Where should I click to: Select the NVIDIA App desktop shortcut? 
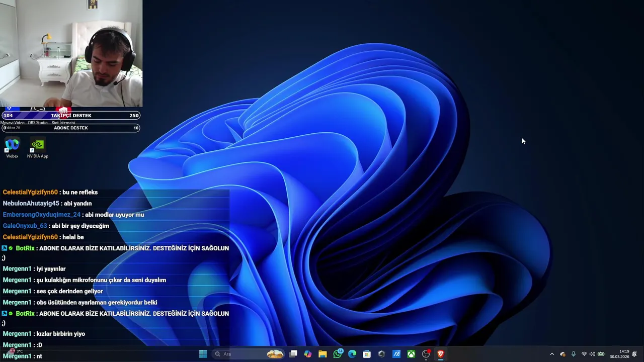[38, 148]
